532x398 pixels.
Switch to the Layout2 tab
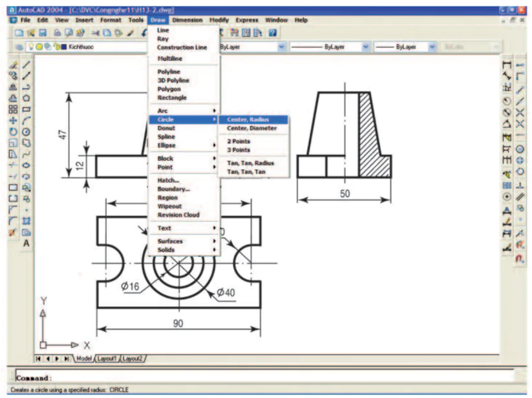point(133,359)
